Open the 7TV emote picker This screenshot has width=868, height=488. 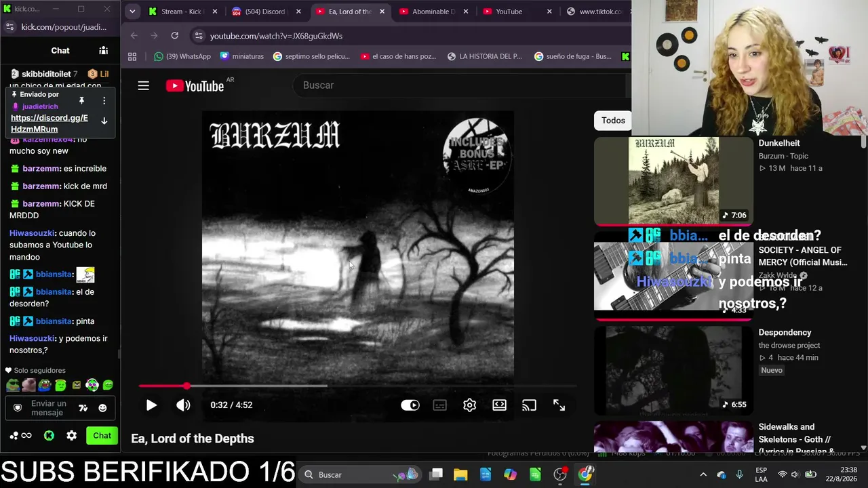pyautogui.click(x=83, y=408)
